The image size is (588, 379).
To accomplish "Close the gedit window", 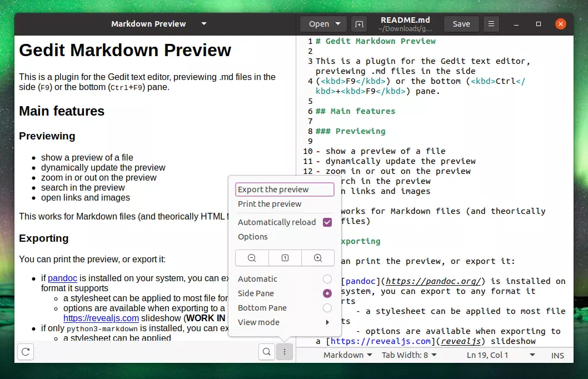I will tap(561, 24).
